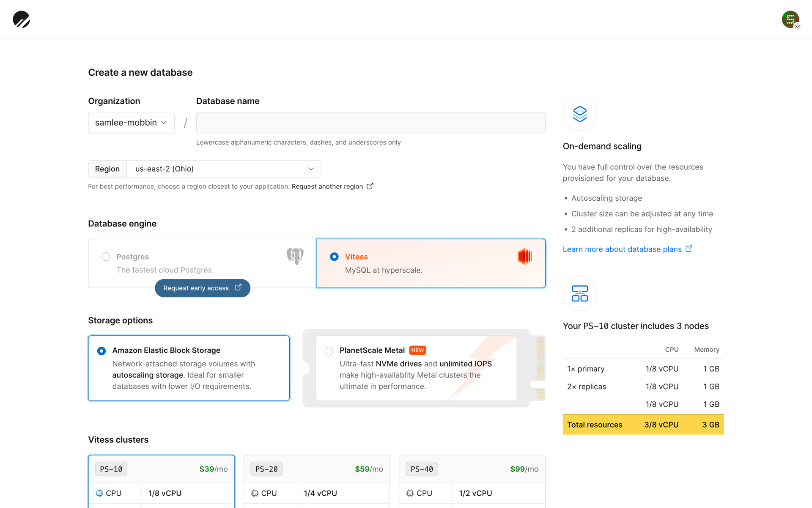Click the Storage options heading
The height and width of the screenshot is (508, 812).
121,320
